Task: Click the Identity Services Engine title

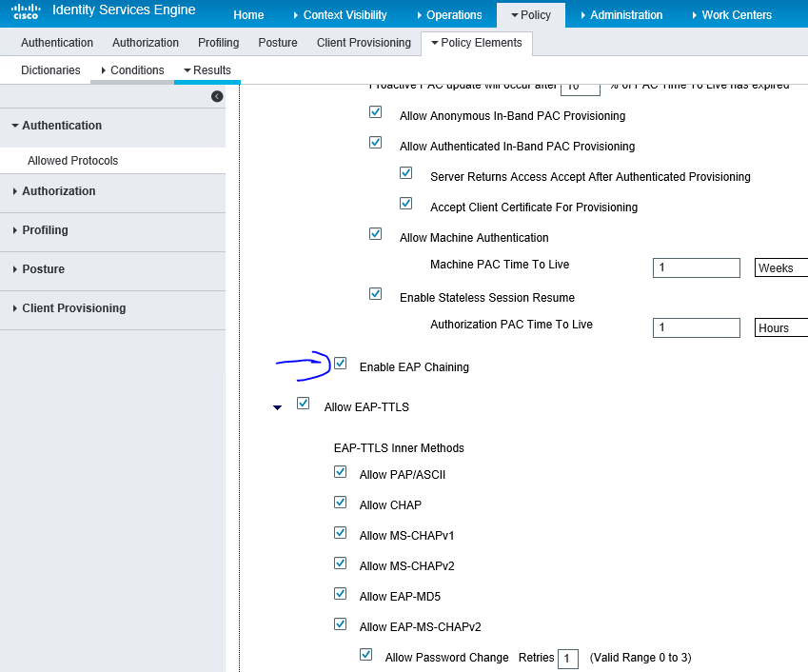Action: pos(124,10)
